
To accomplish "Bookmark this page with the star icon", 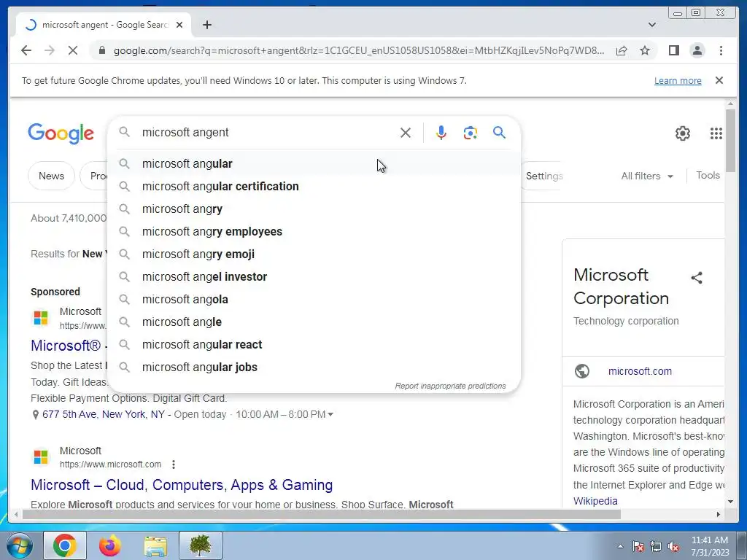I will click(x=645, y=50).
